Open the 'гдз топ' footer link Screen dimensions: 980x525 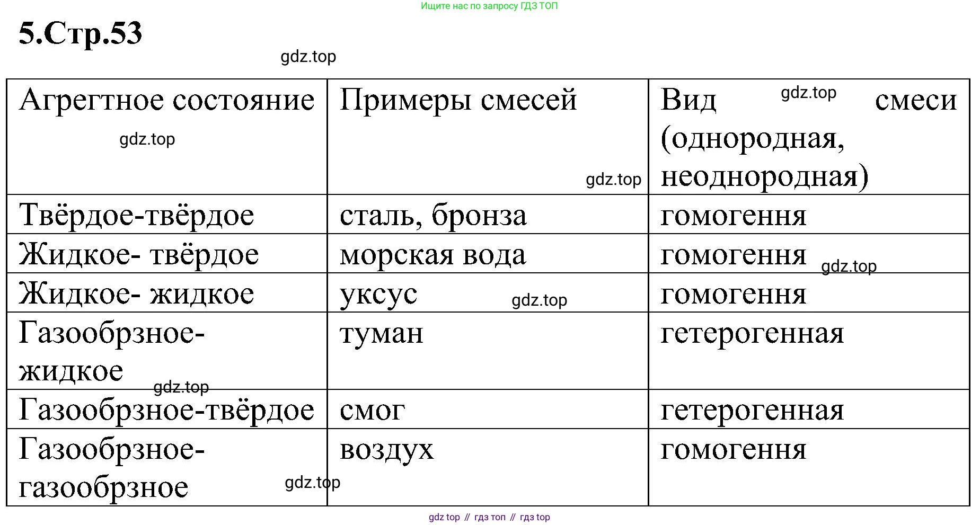coord(490,517)
